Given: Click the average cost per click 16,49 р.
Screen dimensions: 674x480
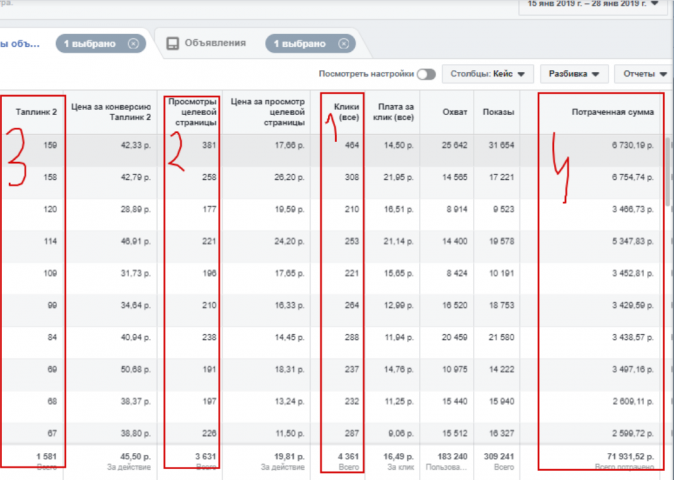Looking at the screenshot, I should click(398, 457).
